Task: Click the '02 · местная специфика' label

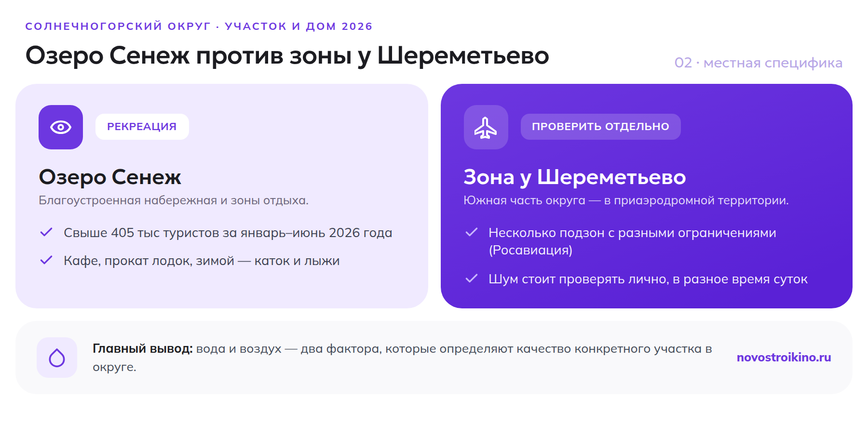Action: click(758, 63)
